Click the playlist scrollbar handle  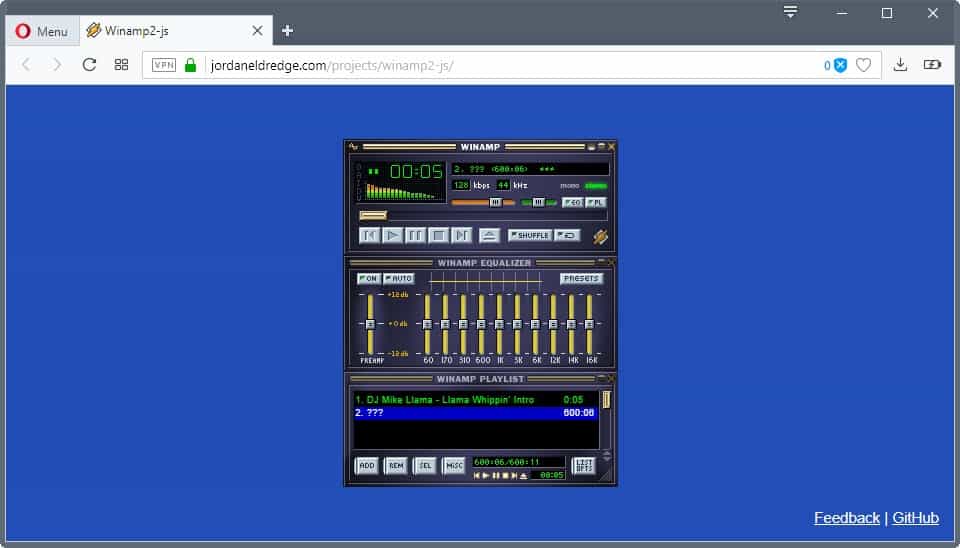606,400
